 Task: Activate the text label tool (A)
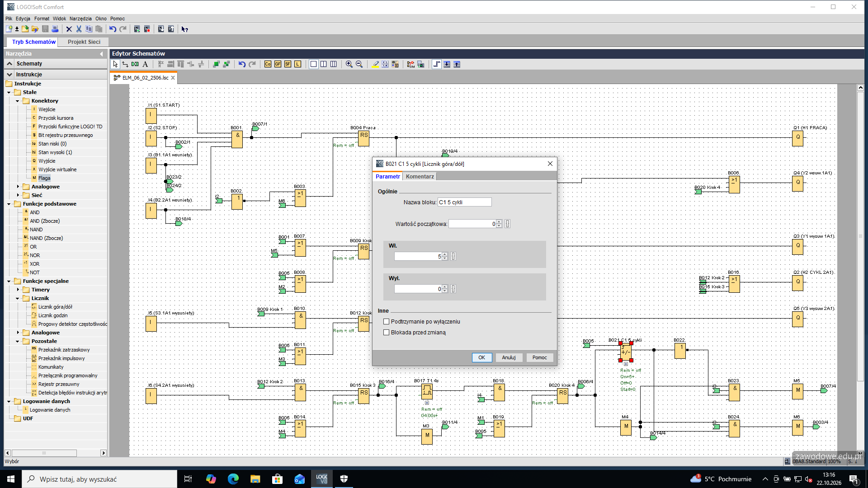tap(145, 64)
